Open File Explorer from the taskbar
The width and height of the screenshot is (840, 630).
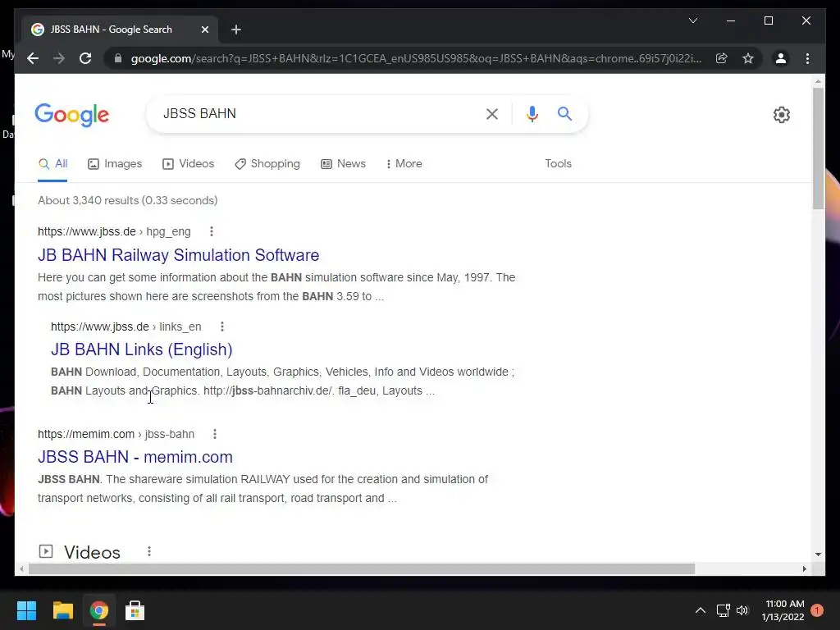pos(62,610)
